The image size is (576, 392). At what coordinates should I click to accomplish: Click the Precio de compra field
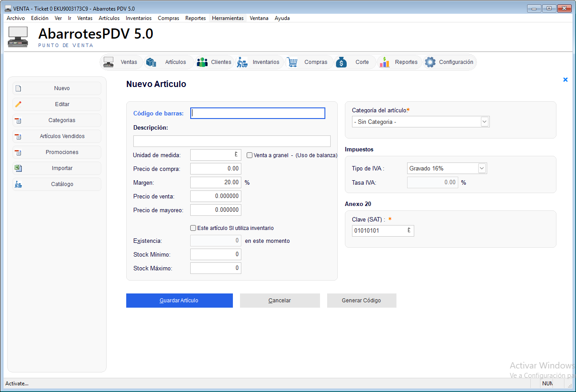point(216,169)
